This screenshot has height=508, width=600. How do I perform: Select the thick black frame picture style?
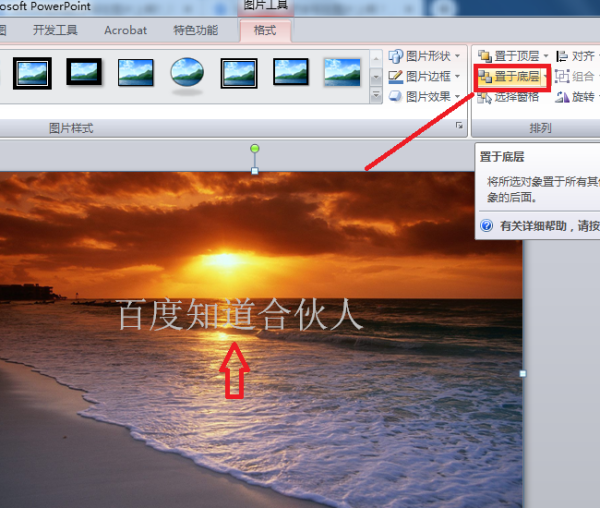[84, 72]
